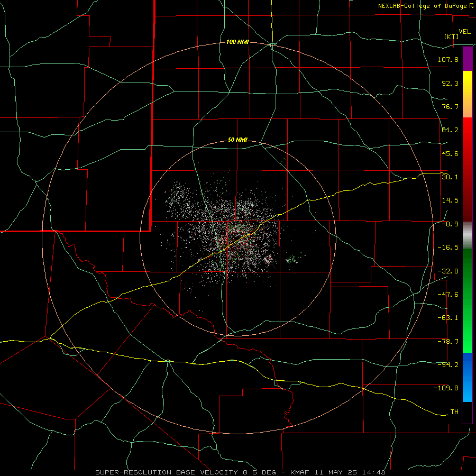Click the 50 NMI range ring label
Screen dimensions: 476x476
(237, 140)
